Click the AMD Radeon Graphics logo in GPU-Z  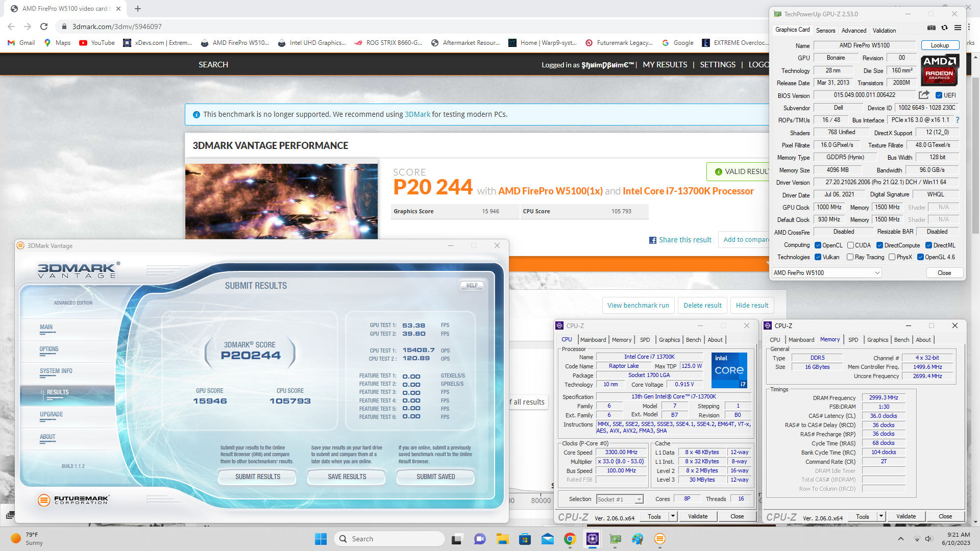click(940, 70)
